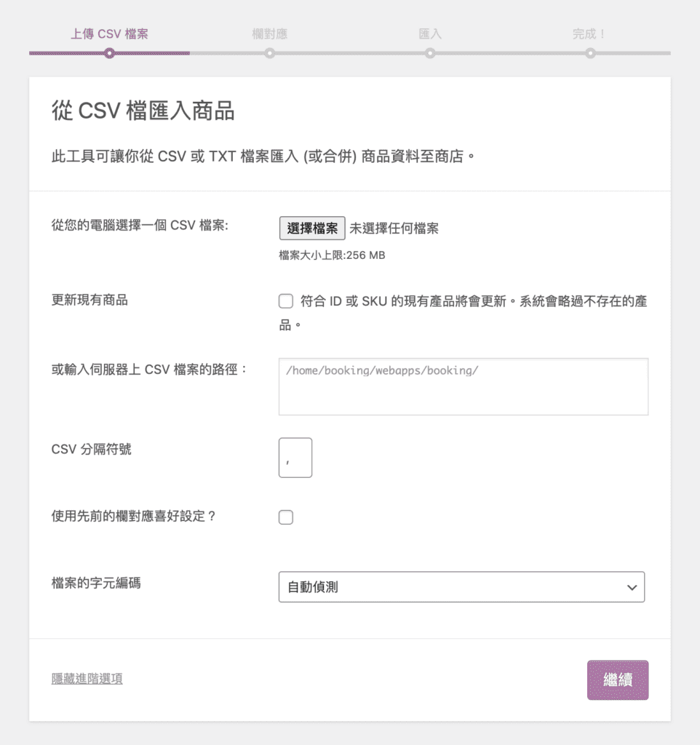Select the 匯入 step label

(429, 33)
